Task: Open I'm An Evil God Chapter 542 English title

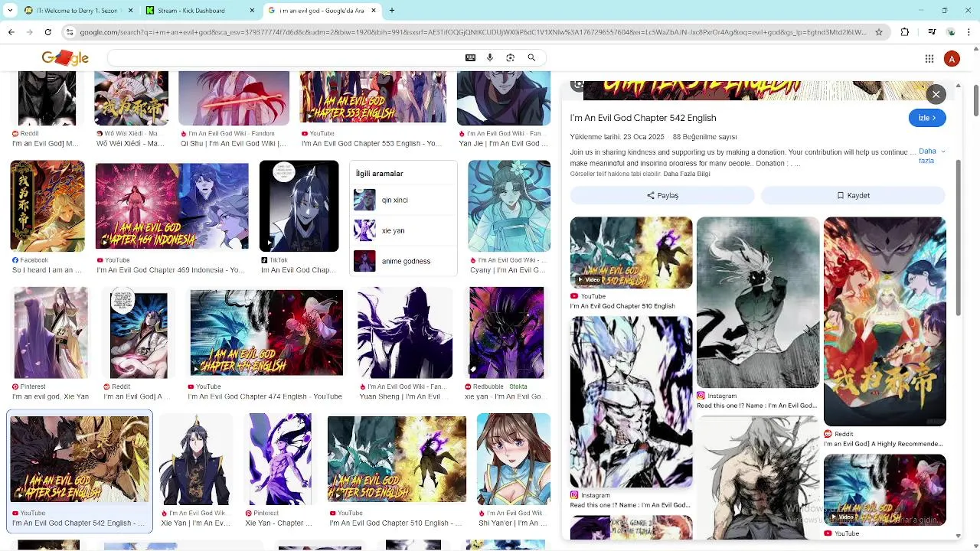Action: click(643, 118)
